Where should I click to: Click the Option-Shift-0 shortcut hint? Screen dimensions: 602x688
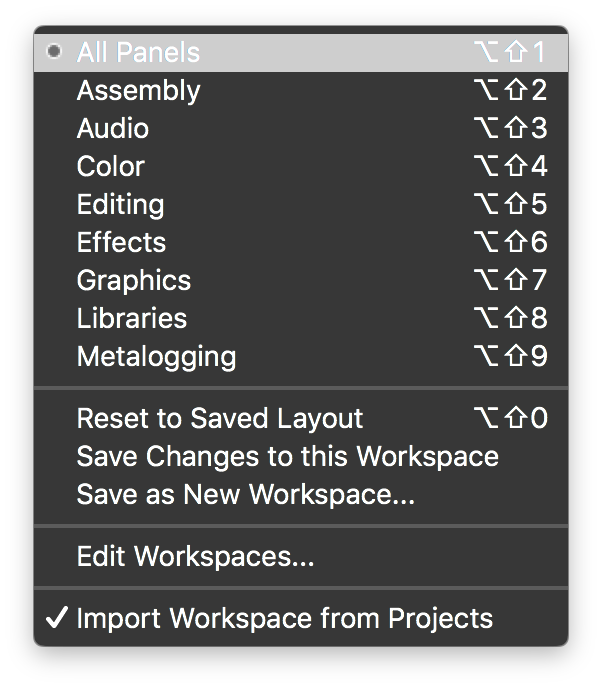510,419
